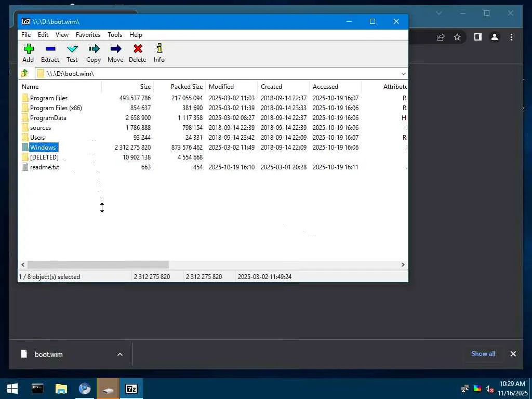Screen dimensions: 532x399
Task: Select the sources folder icon
Action: tap(25, 128)
